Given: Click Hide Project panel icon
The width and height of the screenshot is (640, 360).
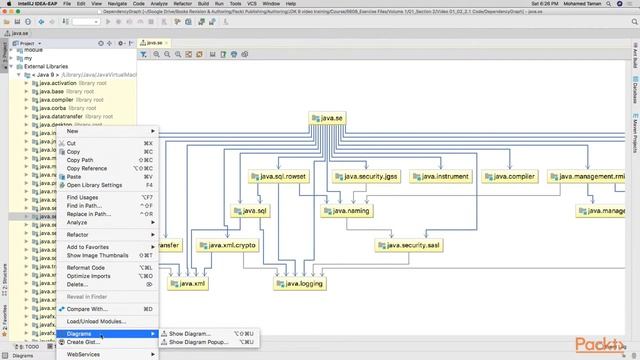Looking at the screenshot, I should [131, 43].
